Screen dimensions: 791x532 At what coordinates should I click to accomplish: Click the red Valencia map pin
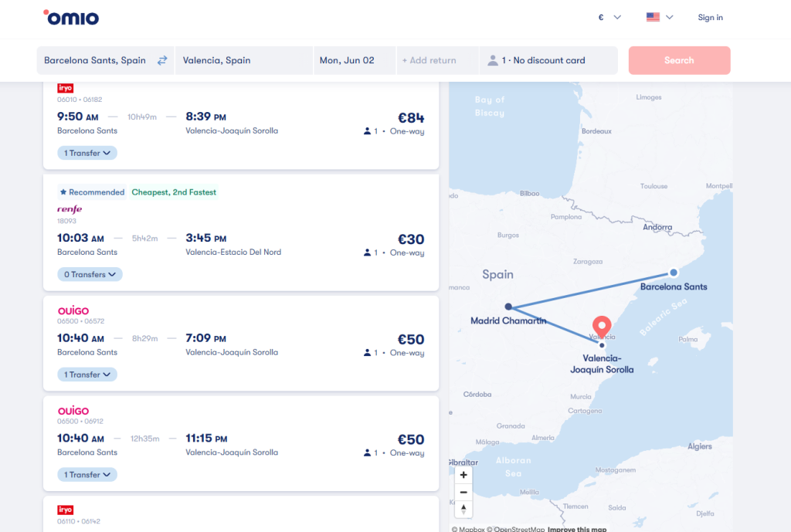600,326
